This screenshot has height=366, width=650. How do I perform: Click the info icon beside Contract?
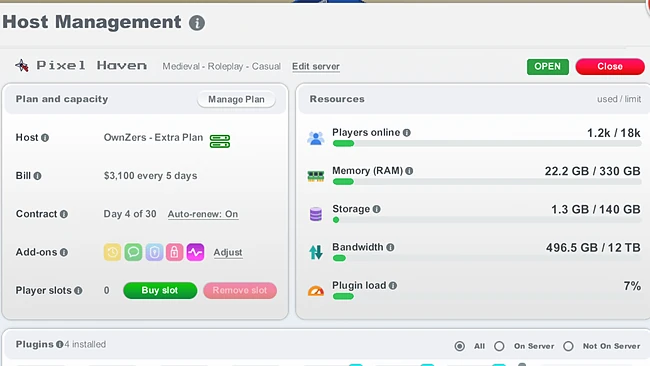click(x=63, y=214)
